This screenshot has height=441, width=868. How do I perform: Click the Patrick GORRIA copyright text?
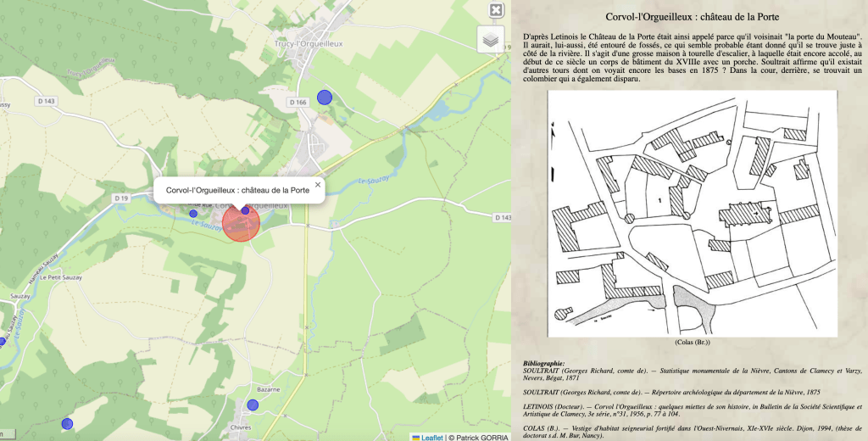click(x=481, y=437)
